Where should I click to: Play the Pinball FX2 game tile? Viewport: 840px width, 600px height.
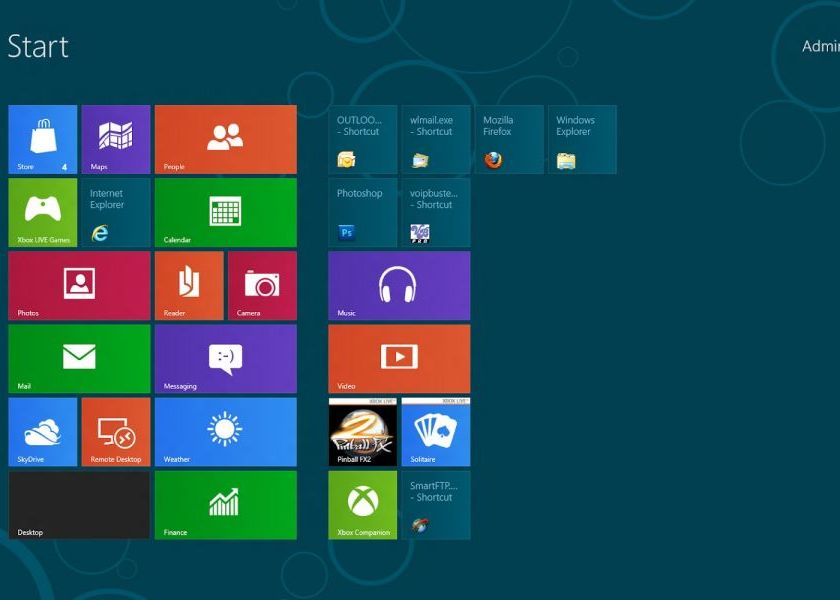[362, 432]
